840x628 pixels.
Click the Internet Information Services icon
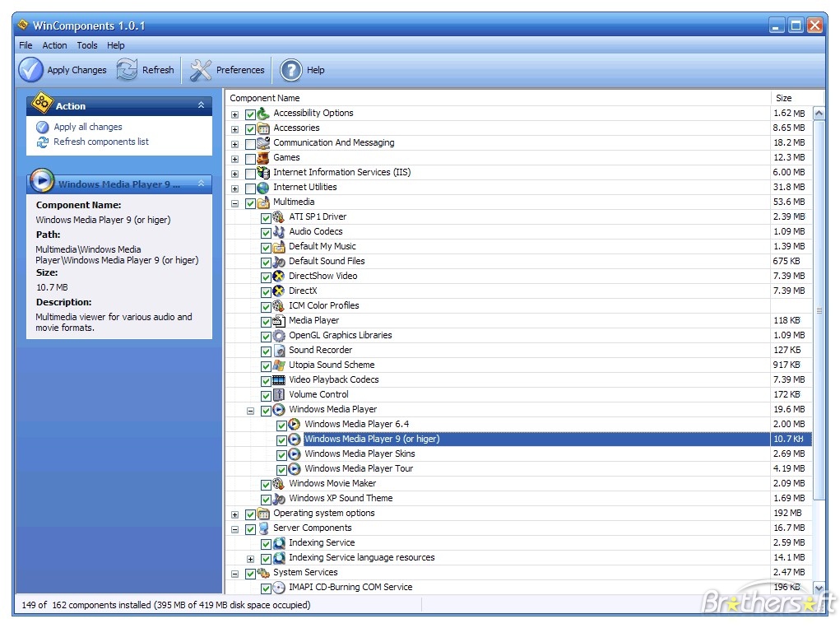pyautogui.click(x=263, y=173)
